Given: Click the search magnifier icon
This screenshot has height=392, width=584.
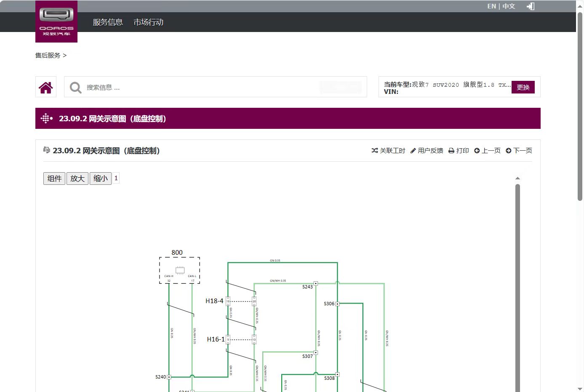Looking at the screenshot, I should coord(76,88).
